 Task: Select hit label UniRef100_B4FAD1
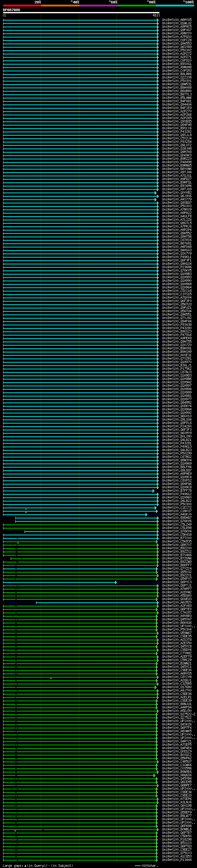pyautogui.click(x=177, y=101)
